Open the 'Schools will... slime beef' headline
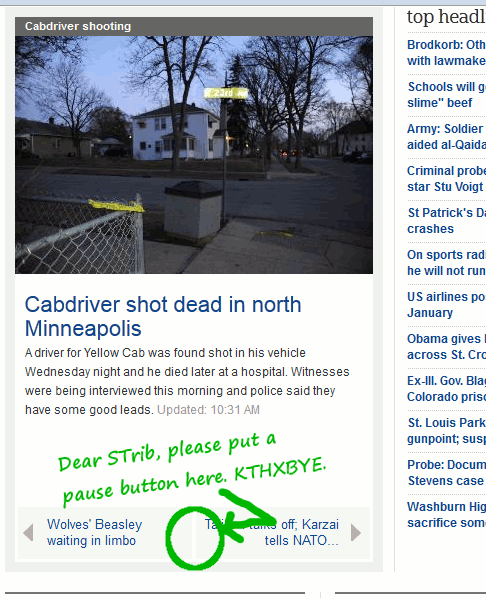486x598 pixels. [x=446, y=95]
